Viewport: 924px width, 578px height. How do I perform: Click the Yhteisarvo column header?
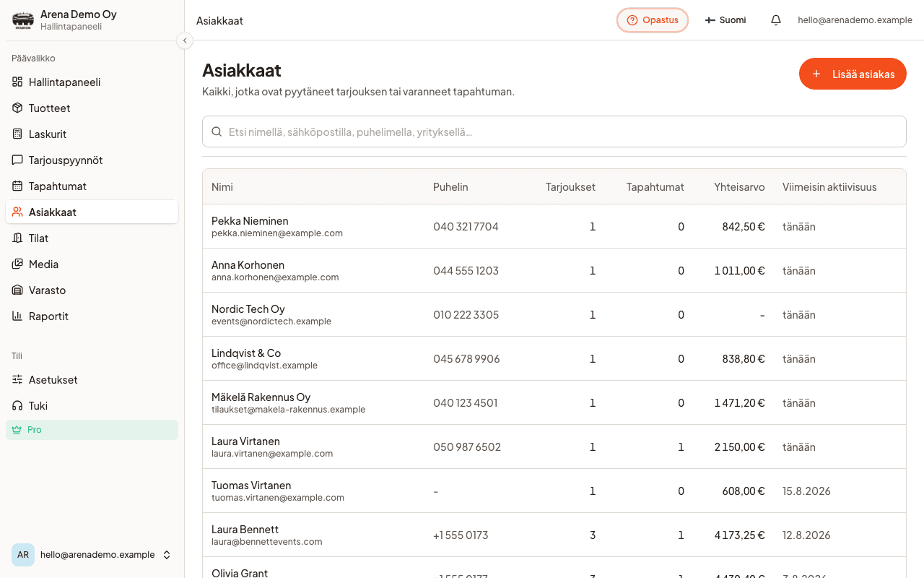click(x=739, y=187)
